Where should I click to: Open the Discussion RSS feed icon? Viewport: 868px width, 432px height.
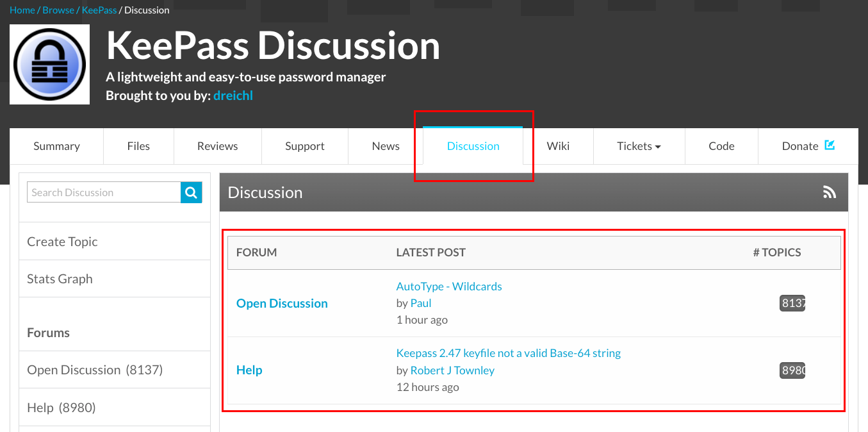(x=830, y=192)
